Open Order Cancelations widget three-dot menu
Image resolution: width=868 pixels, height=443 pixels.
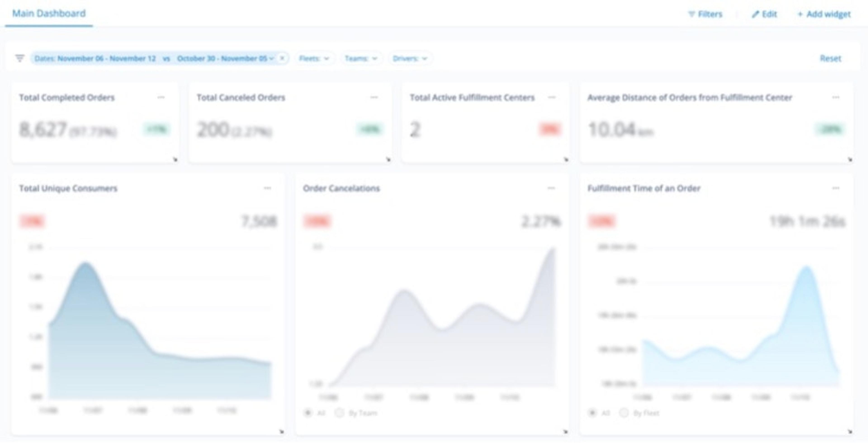point(551,188)
